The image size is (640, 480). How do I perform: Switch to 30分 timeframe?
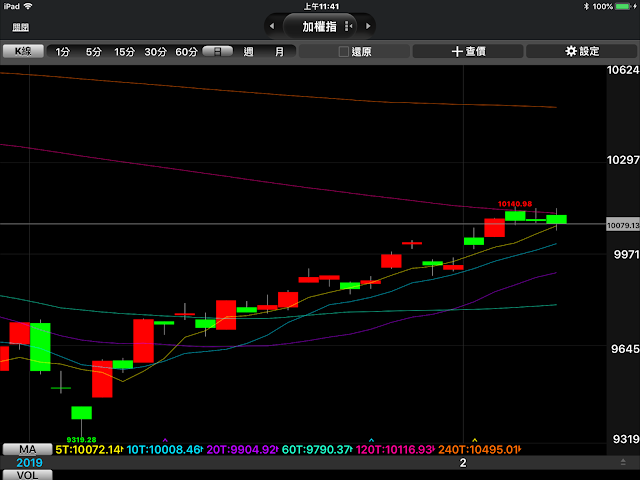[x=156, y=51]
